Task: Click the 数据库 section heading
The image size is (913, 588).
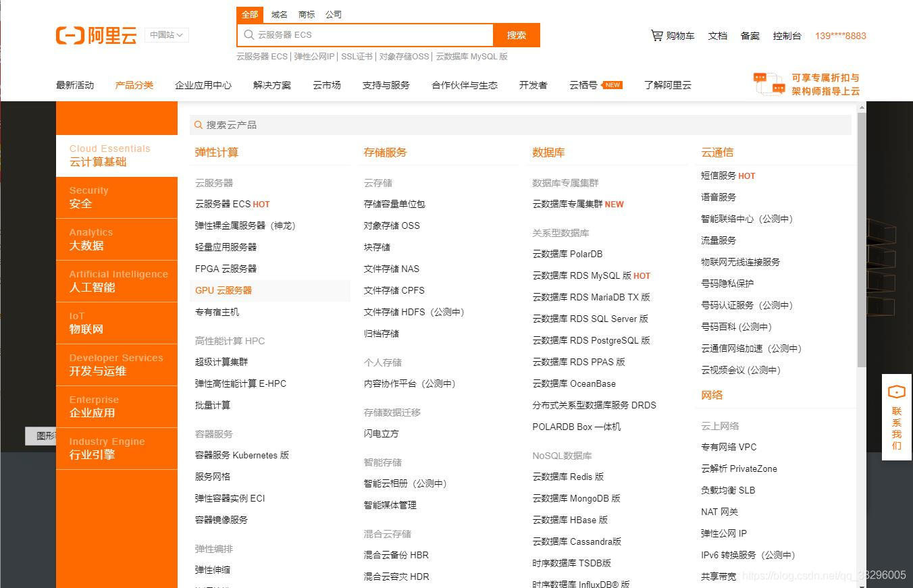Action: pos(548,153)
